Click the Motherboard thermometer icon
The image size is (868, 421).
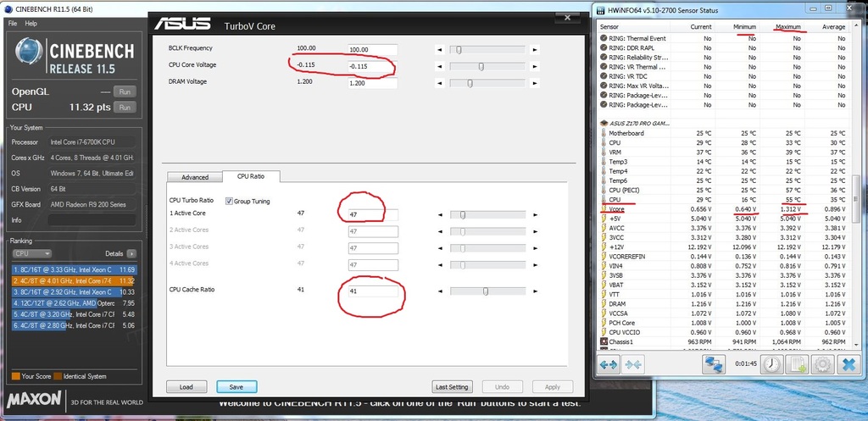point(604,133)
